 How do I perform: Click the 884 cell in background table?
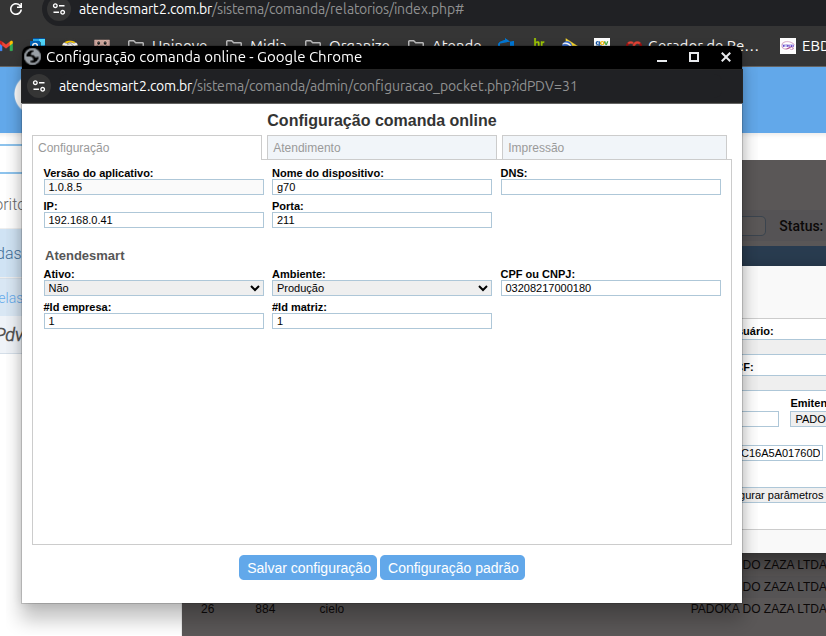265,609
